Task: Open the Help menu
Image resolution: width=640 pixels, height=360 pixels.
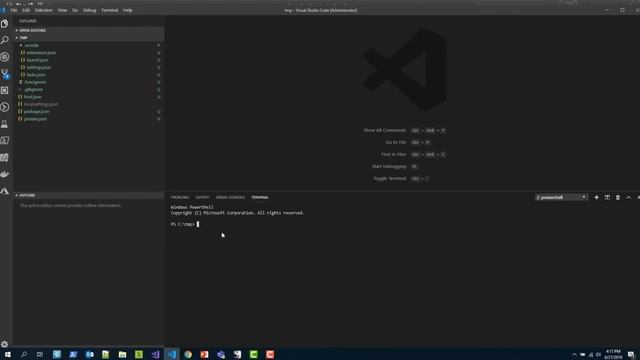Action: pyautogui.click(x=128, y=10)
